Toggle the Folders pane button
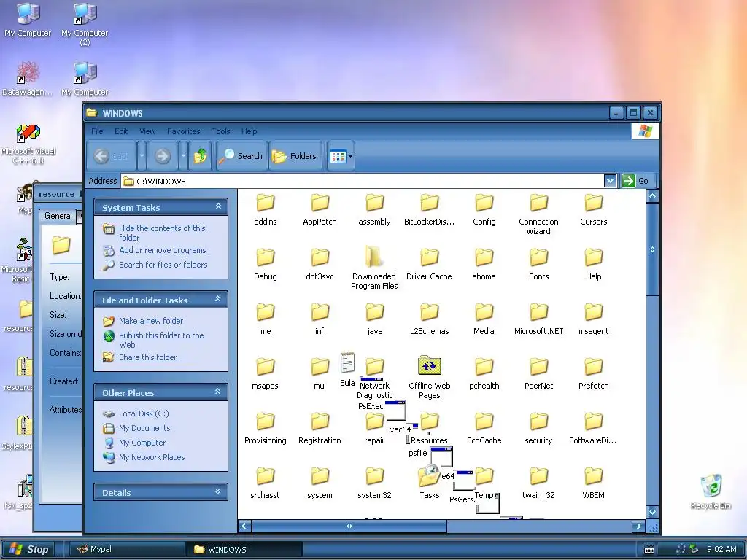 click(295, 156)
